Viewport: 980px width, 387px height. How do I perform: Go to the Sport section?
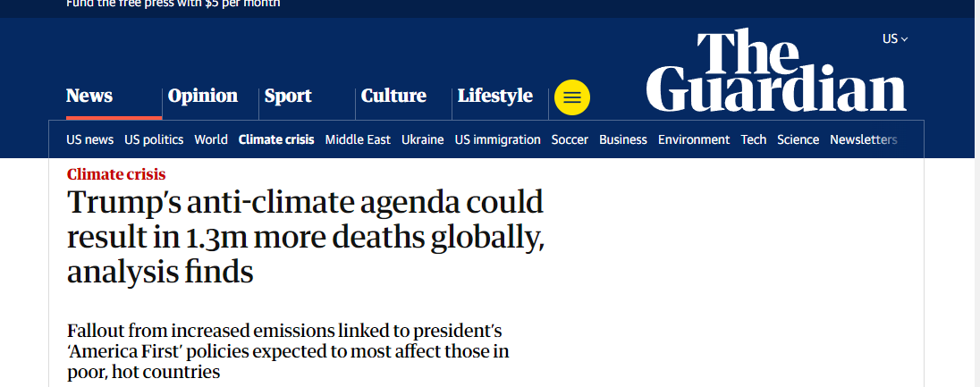point(288,96)
